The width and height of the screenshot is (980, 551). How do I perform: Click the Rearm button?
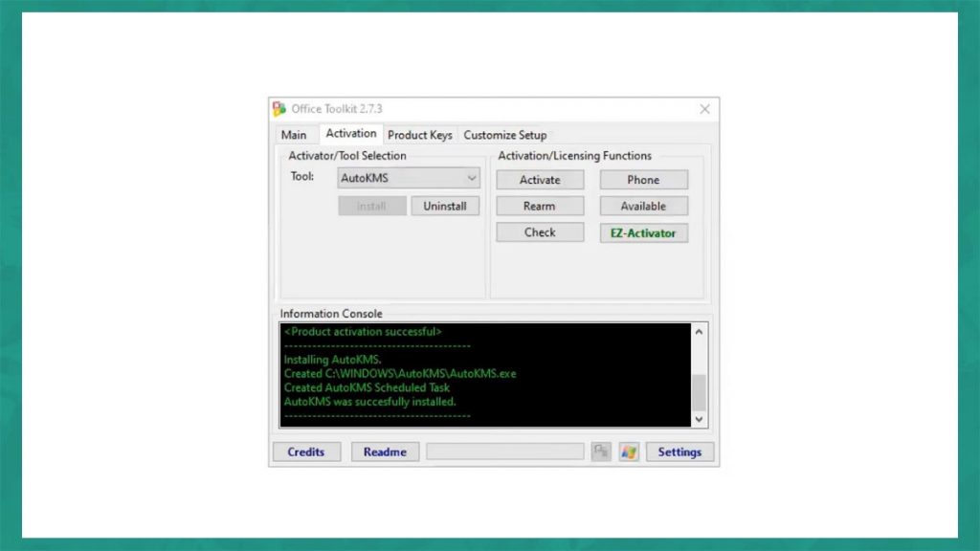(540, 205)
